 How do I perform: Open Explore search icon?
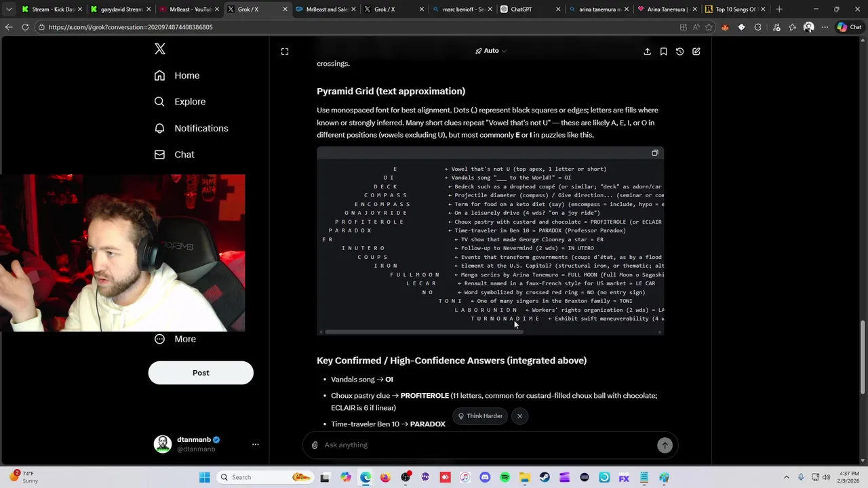[x=159, y=102]
